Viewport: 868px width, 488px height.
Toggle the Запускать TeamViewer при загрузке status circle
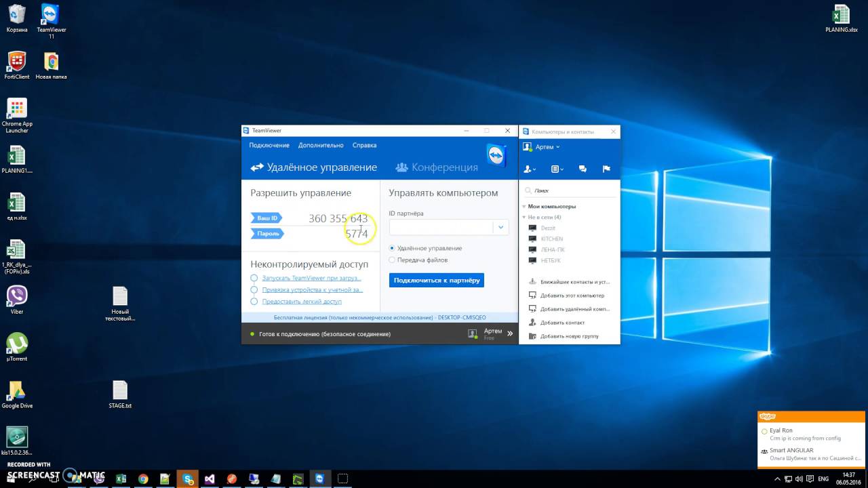coord(254,278)
